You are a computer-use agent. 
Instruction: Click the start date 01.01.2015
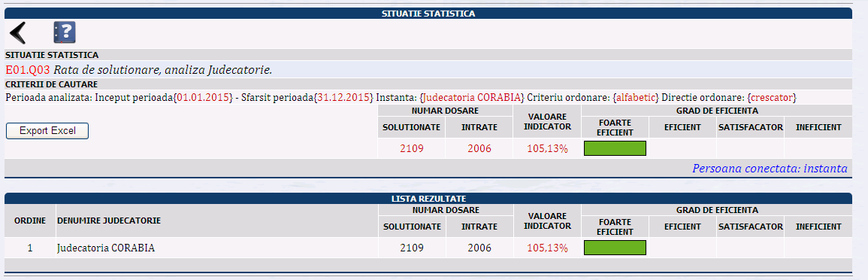(203, 98)
